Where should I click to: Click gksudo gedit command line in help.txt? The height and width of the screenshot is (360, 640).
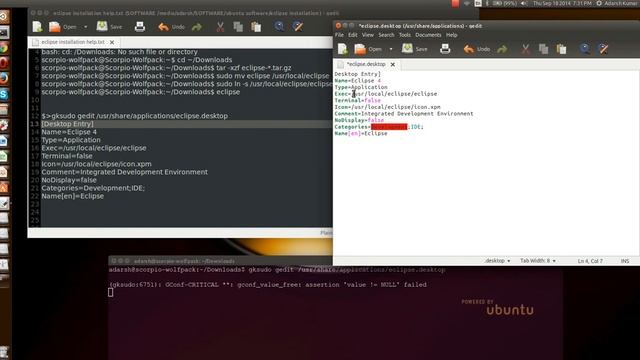(135, 116)
